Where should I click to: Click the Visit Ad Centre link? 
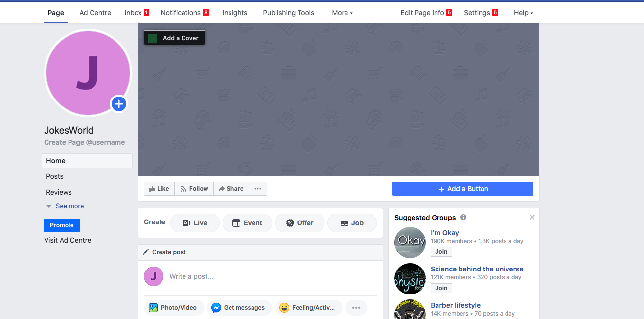[68, 240]
